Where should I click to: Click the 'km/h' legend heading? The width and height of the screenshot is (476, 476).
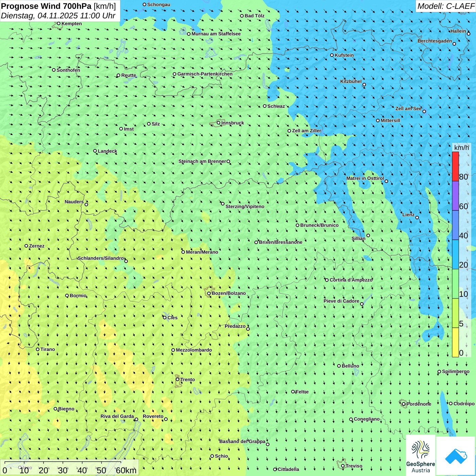pyautogui.click(x=461, y=148)
